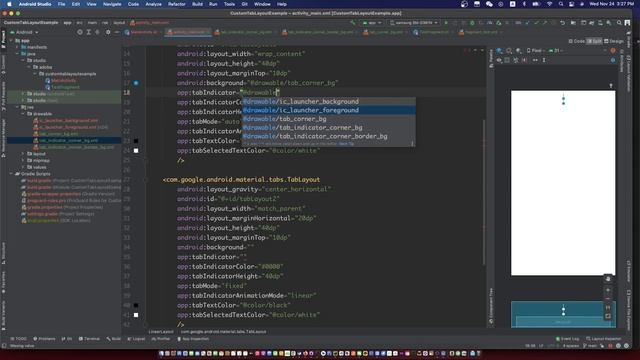Open the samsung device selector dropdown
The width and height of the screenshot is (640, 360).
pyautogui.click(x=413, y=23)
